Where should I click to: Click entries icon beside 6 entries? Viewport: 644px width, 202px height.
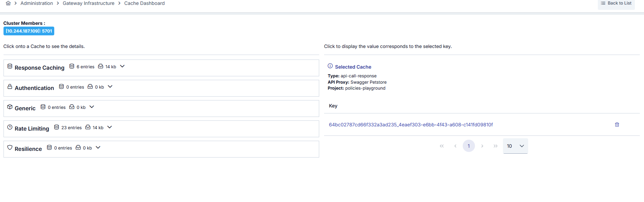point(72,66)
